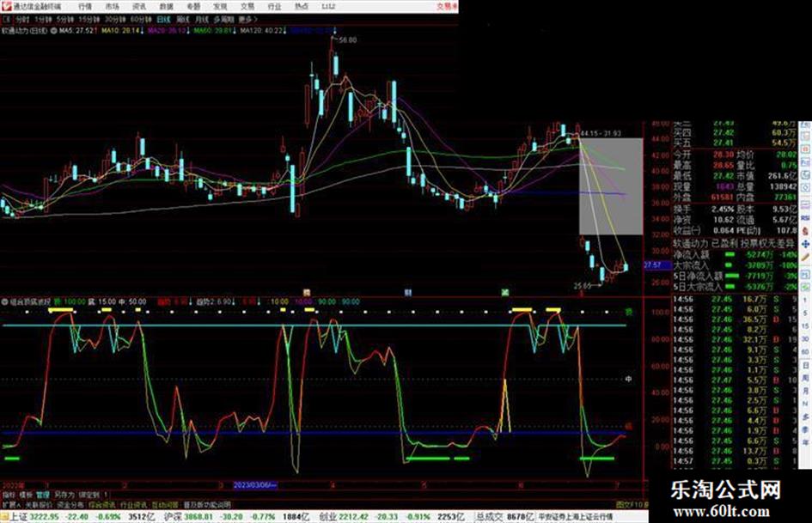Open the 行情 menu
Viewport: 812px width, 523px height.
[85, 7]
